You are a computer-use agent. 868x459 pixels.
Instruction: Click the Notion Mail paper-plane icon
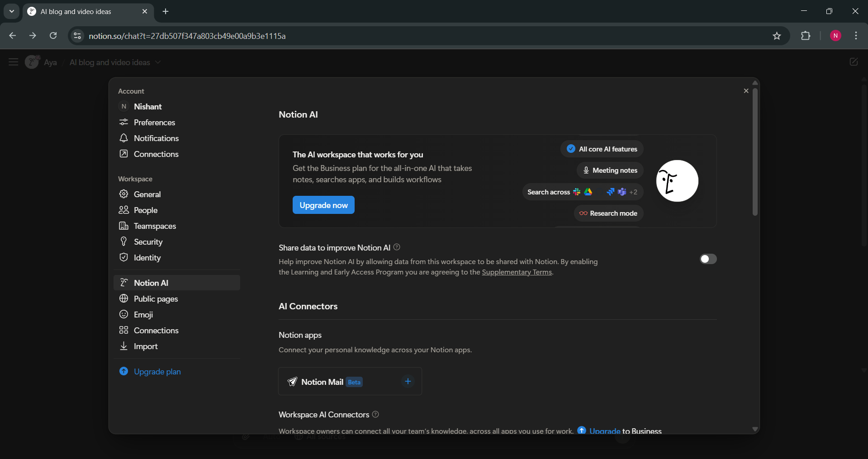click(x=292, y=382)
